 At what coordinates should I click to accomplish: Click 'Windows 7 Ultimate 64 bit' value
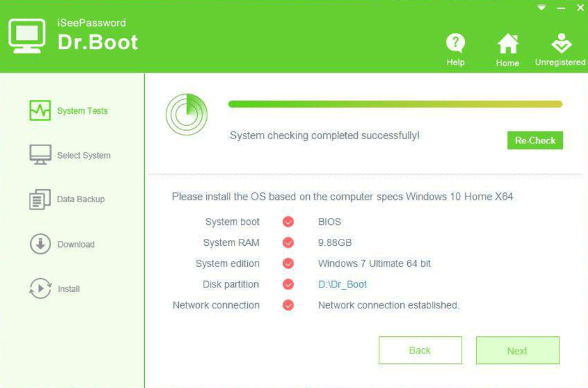pyautogui.click(x=374, y=264)
